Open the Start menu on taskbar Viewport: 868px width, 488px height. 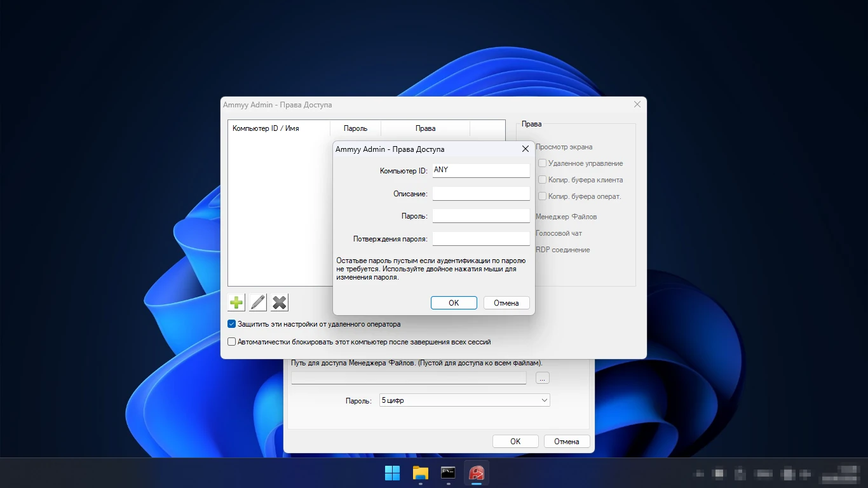(393, 473)
